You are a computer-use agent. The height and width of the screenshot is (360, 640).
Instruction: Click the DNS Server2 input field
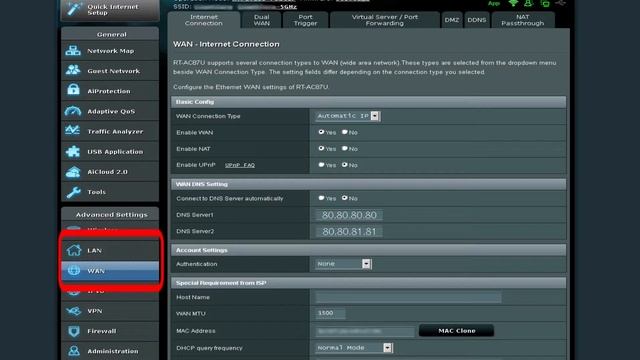tap(349, 232)
